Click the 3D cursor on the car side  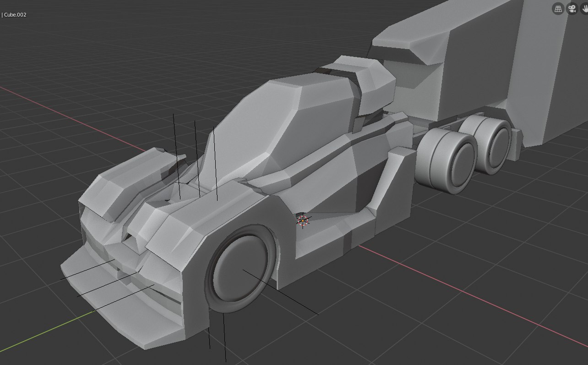pos(303,221)
